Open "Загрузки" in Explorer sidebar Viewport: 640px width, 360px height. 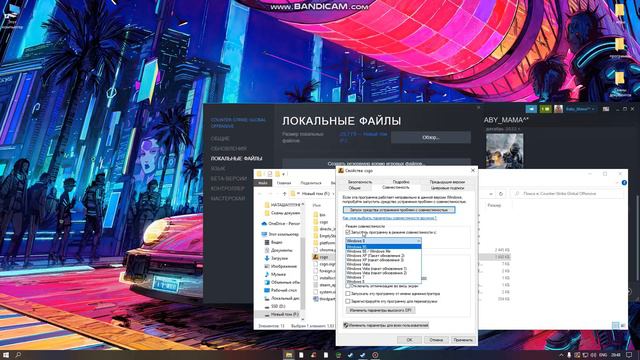(x=276, y=258)
